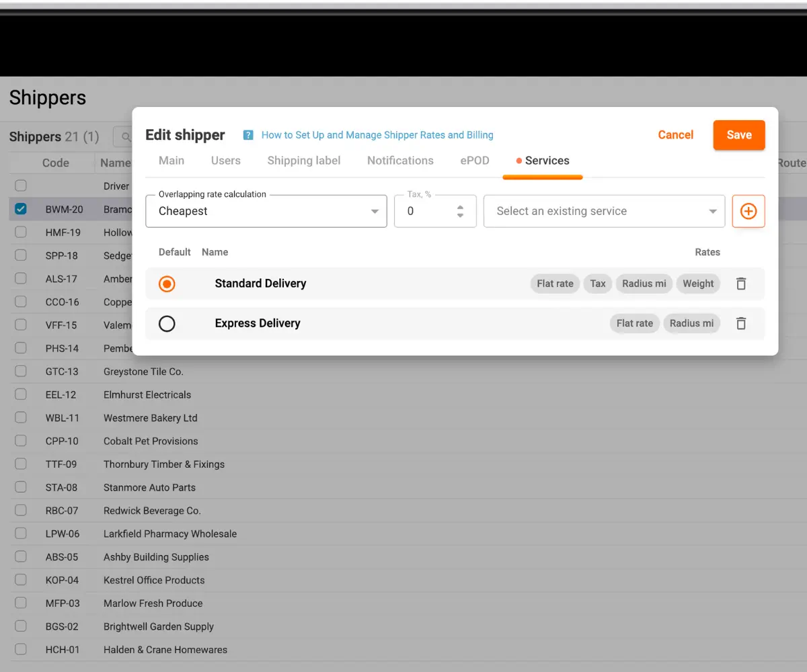Click the Standard Delivery service name

pos(260,284)
